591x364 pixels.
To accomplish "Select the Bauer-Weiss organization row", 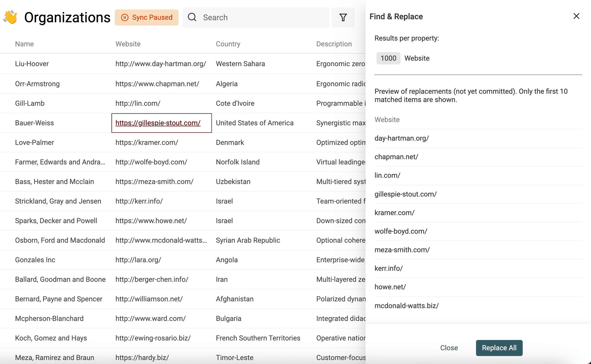I will click(x=35, y=123).
